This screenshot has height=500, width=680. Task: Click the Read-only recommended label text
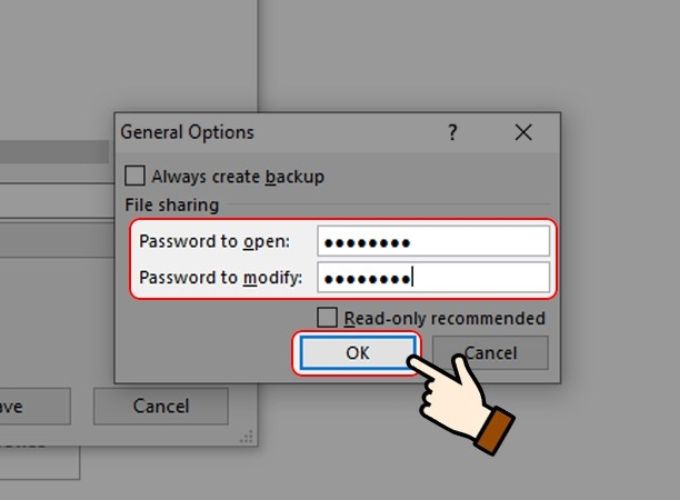coord(445,318)
